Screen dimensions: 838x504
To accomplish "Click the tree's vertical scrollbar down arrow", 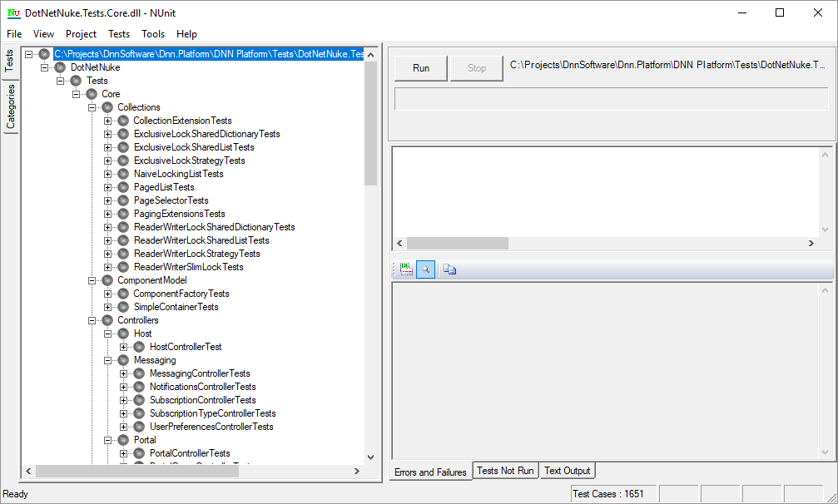I will click(371, 457).
